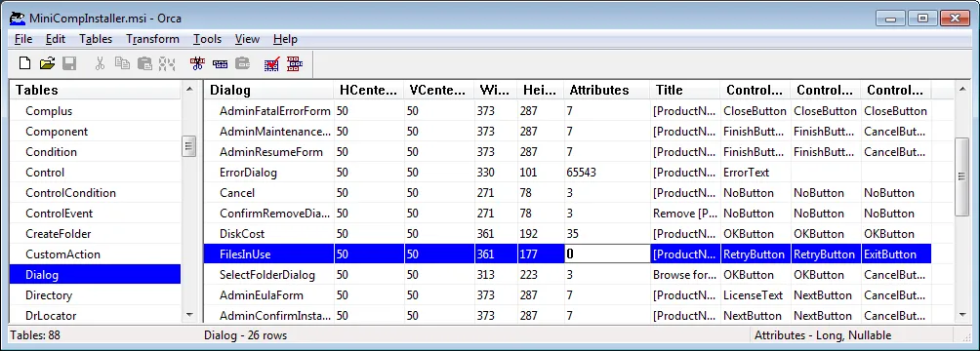Select the ErrorDialog row
This screenshot has width=980, height=351.
tap(567, 173)
